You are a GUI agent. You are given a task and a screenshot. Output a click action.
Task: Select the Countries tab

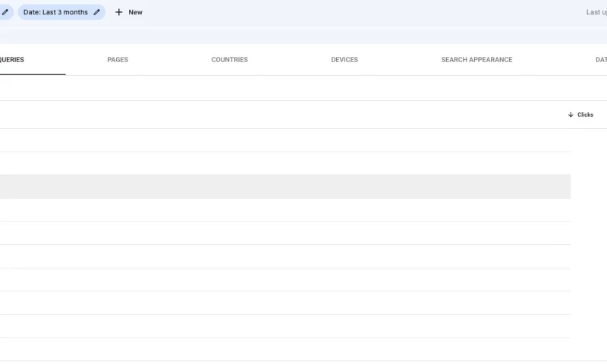point(229,60)
